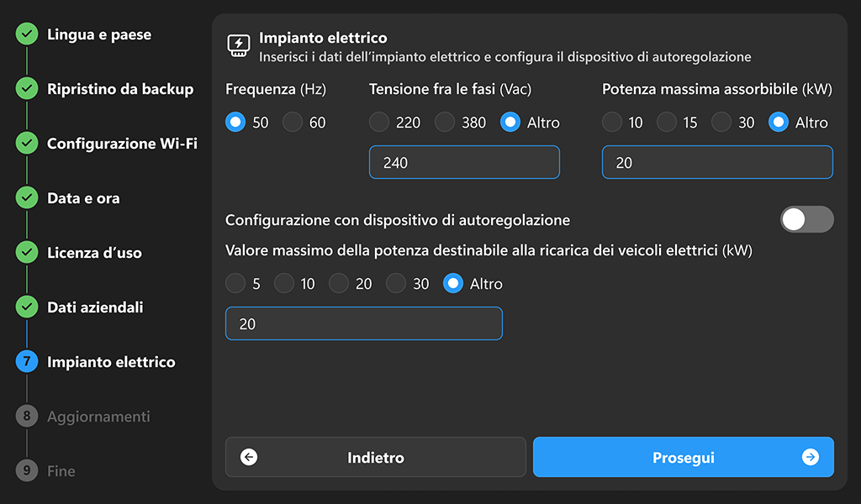The height and width of the screenshot is (504, 861).
Task: Select the completed Dati aziendali step
Action: 98,307
